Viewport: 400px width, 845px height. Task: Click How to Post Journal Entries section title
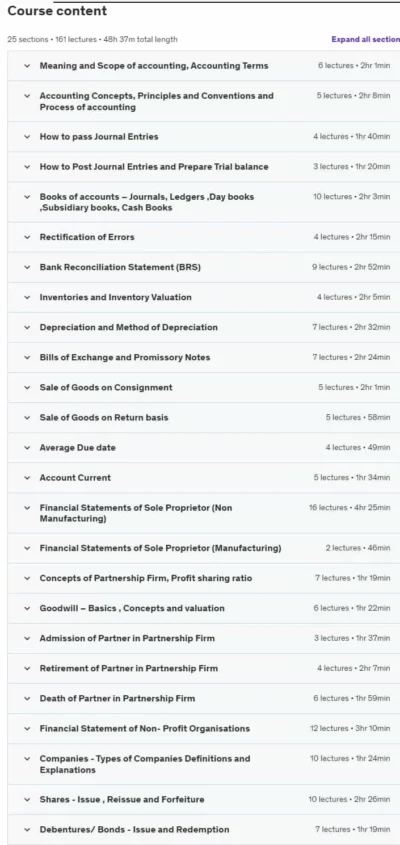154,167
